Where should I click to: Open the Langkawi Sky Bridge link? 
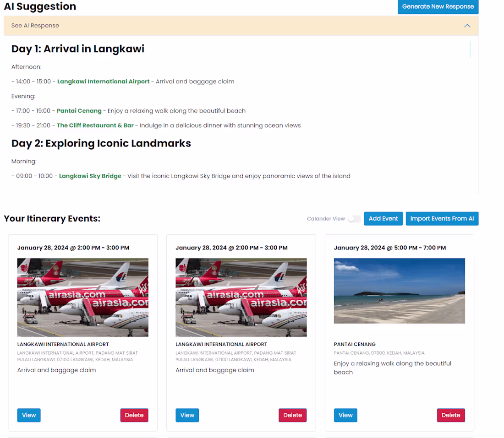click(x=90, y=175)
